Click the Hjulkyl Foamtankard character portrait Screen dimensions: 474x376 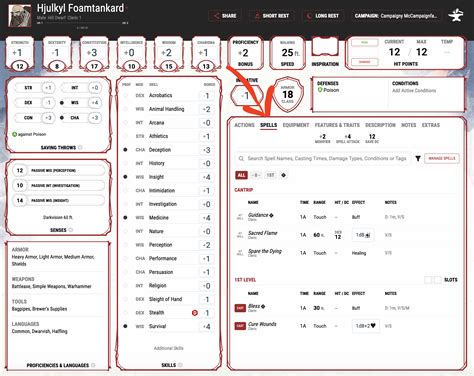tap(20, 15)
